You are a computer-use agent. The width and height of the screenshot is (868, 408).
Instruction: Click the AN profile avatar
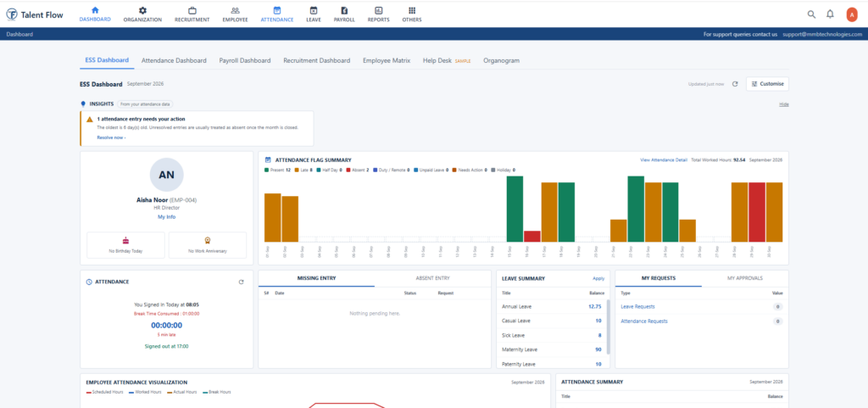click(x=167, y=175)
